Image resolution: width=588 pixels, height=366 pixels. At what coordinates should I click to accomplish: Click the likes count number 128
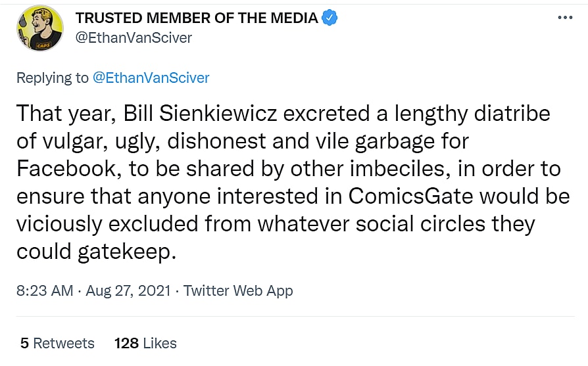[x=126, y=343]
